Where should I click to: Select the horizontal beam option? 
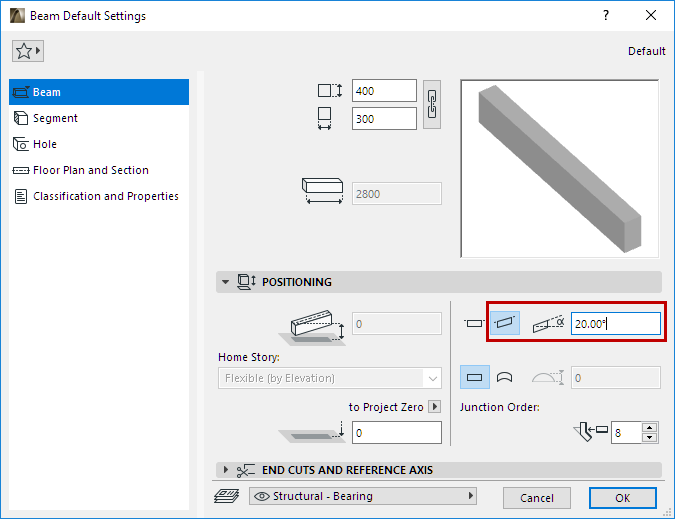[x=474, y=323]
